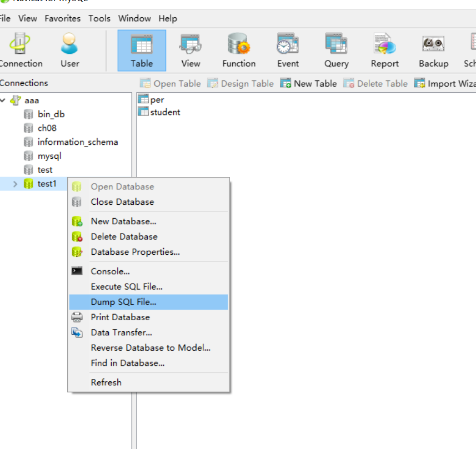
Task: Select the bin_db database
Action: [x=51, y=114]
